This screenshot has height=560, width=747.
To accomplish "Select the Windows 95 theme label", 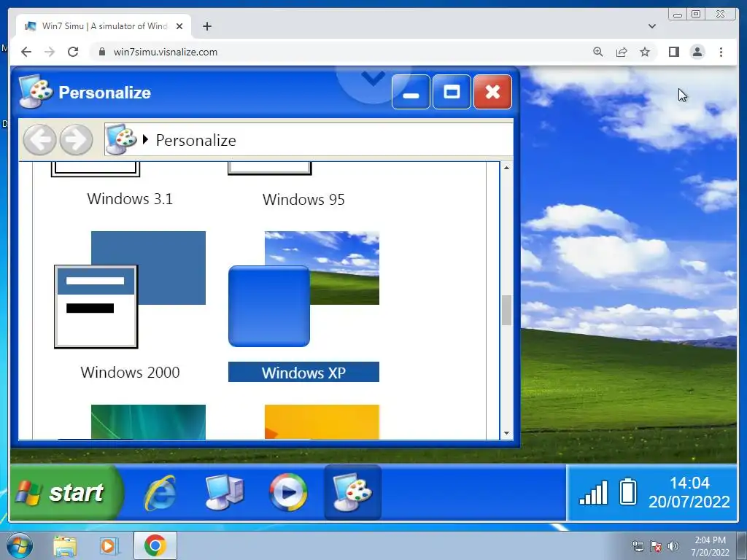I will [x=303, y=199].
